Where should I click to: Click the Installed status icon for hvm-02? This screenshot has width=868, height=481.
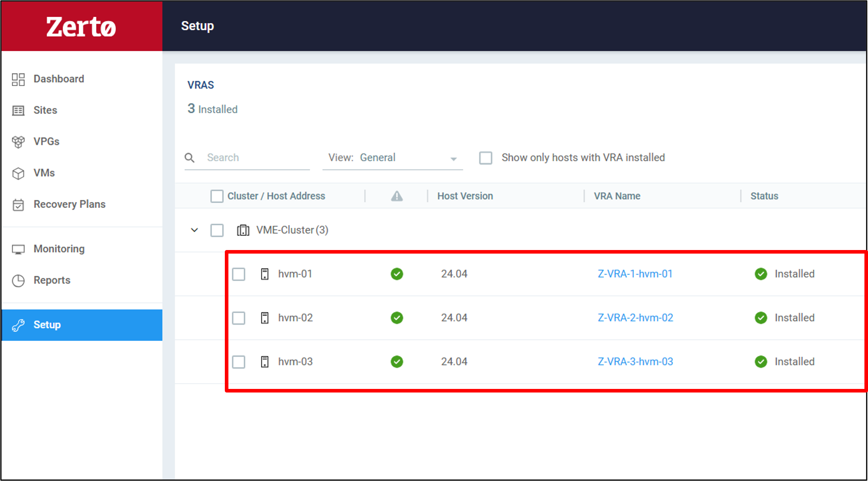tap(761, 318)
